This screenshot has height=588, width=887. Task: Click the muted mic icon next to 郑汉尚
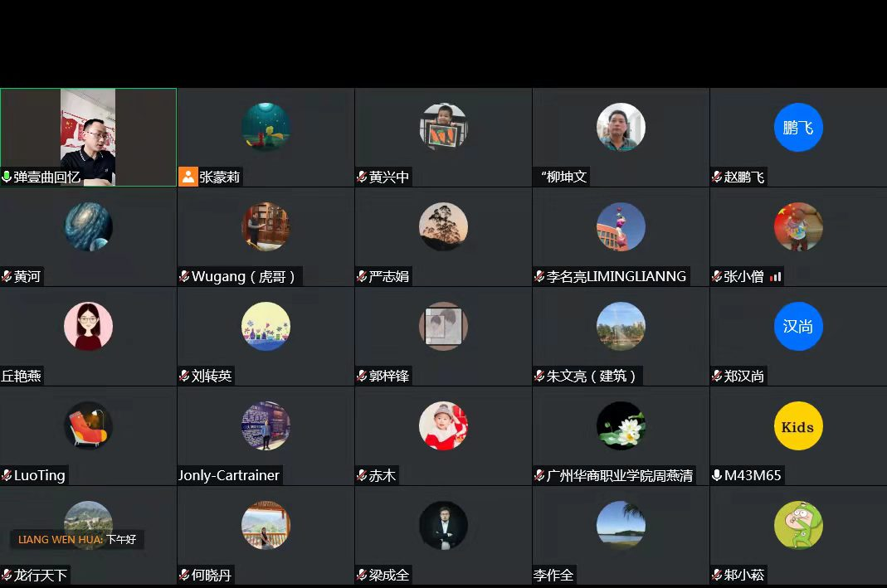(717, 376)
